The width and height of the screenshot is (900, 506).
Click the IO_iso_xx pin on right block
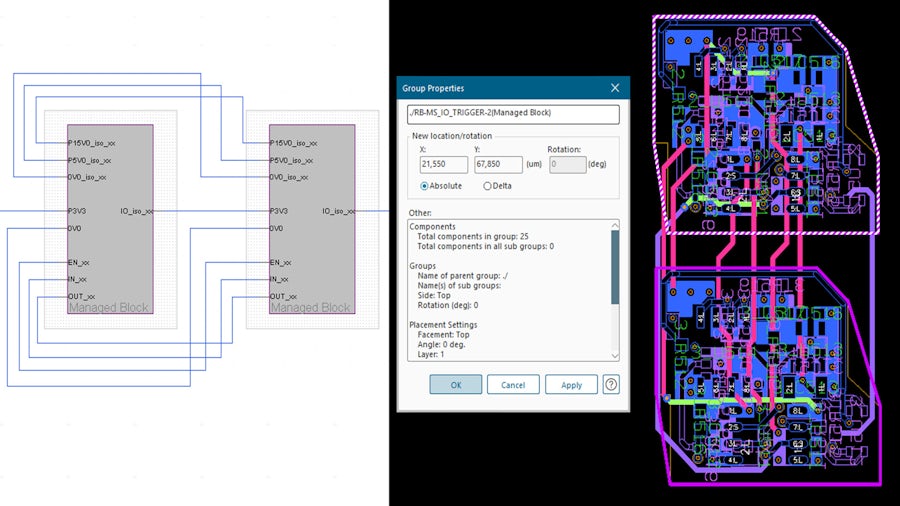[337, 211]
